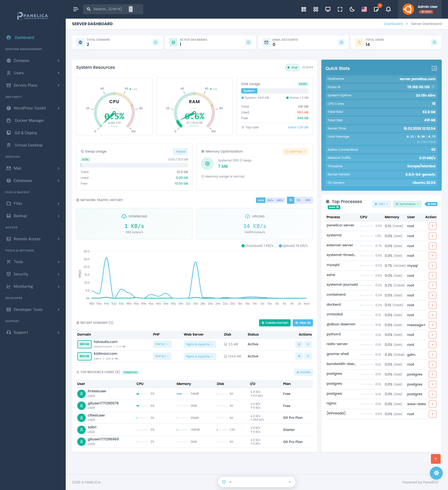This screenshot has width=448, height=490.
Task: Click the scroll-to-top arrow button
Action: tap(435, 459)
